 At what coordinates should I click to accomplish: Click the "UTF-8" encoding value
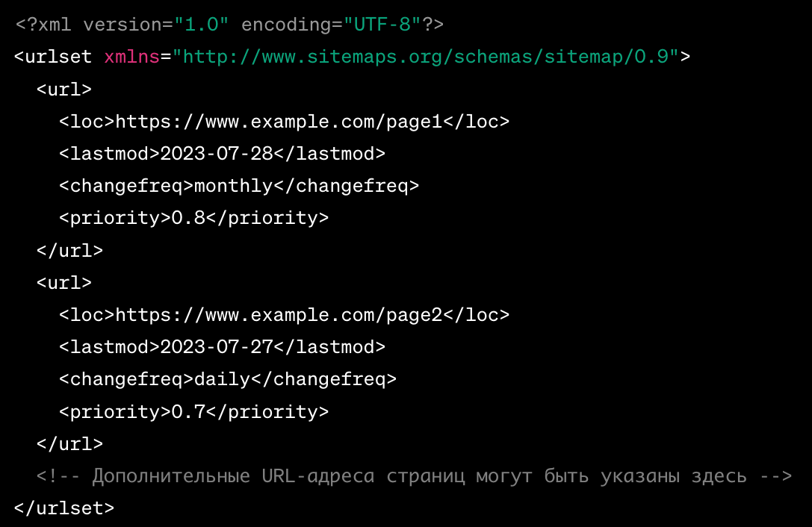tap(381, 25)
